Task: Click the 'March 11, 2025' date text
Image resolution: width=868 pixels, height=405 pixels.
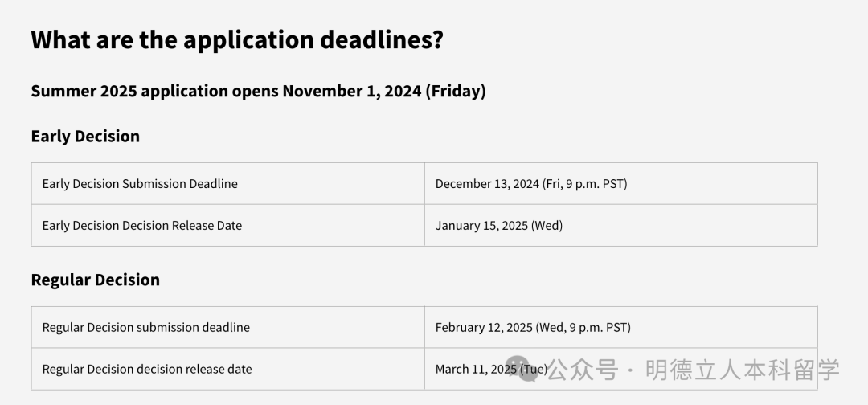Action: [476, 370]
